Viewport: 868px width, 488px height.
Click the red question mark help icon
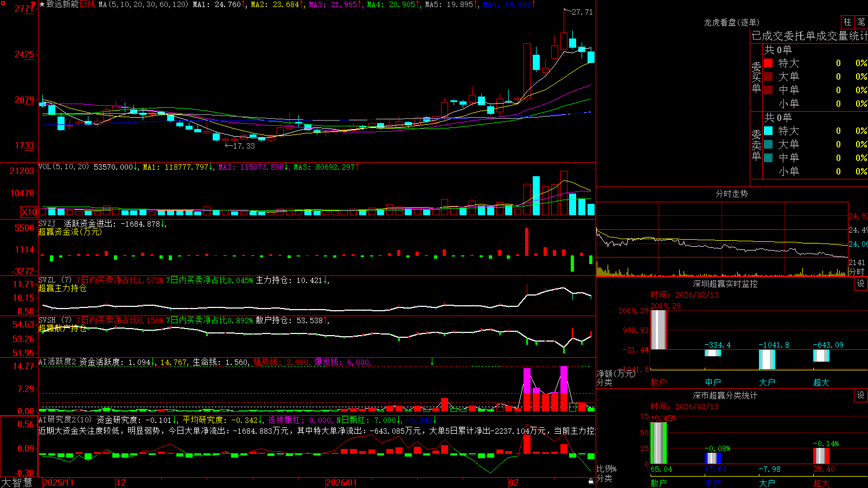(x=33, y=5)
